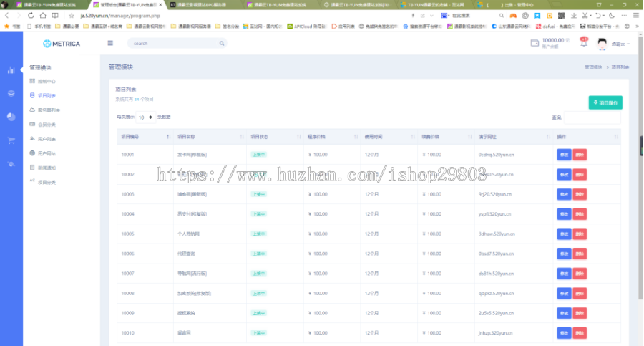Click the 上架中 status badge for project 10004

[259, 214]
